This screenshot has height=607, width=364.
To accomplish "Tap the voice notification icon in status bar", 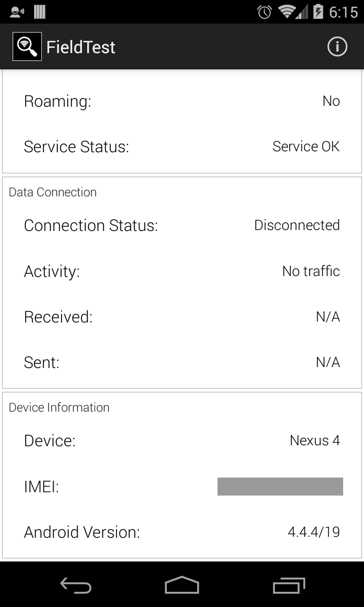I will pyautogui.click(x=17, y=12).
